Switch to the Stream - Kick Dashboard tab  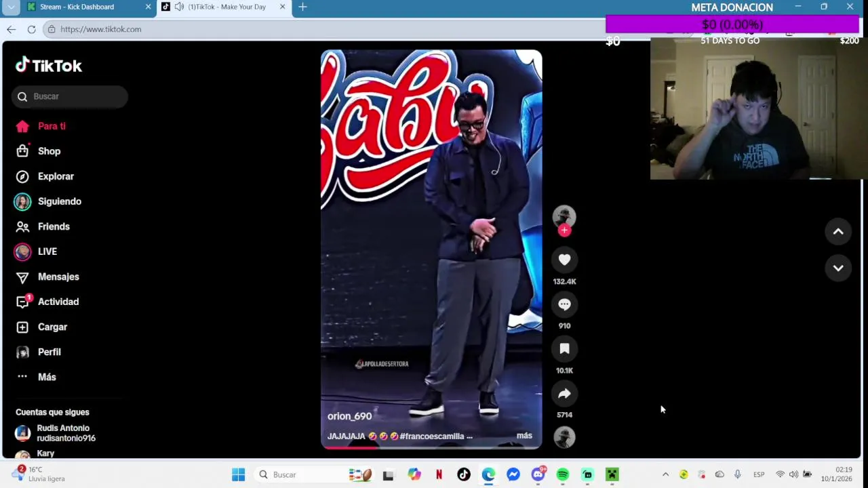click(77, 7)
